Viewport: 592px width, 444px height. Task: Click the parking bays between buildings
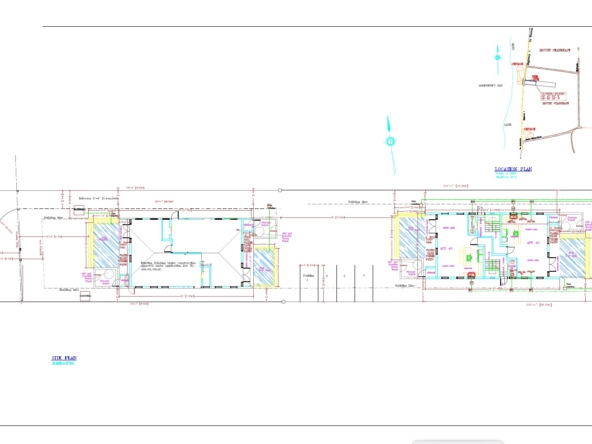(x=336, y=283)
